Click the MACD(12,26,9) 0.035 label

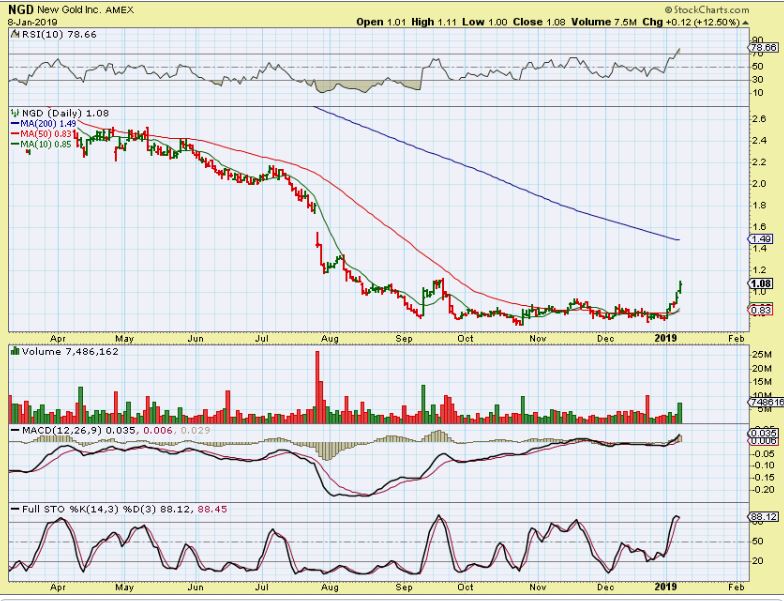[x=78, y=430]
